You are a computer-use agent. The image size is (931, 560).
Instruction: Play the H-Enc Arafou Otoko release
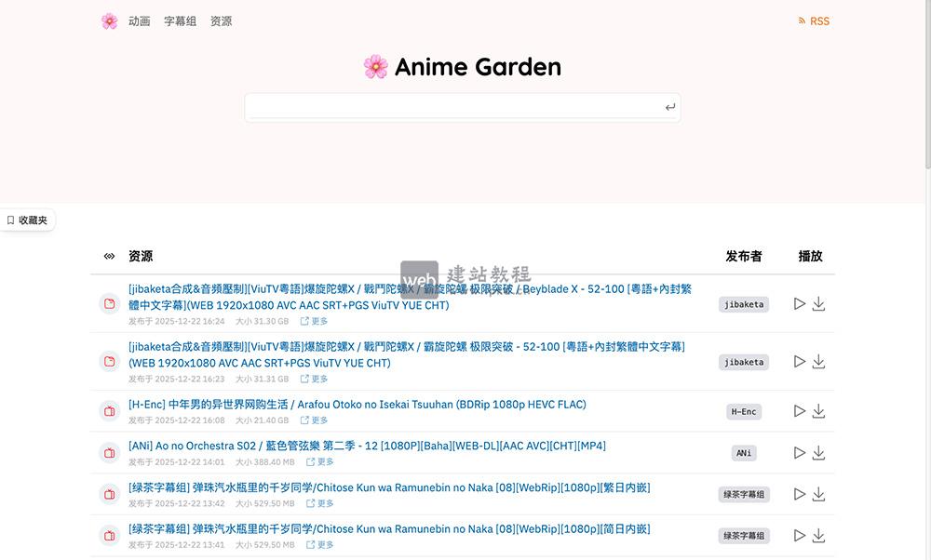click(799, 410)
